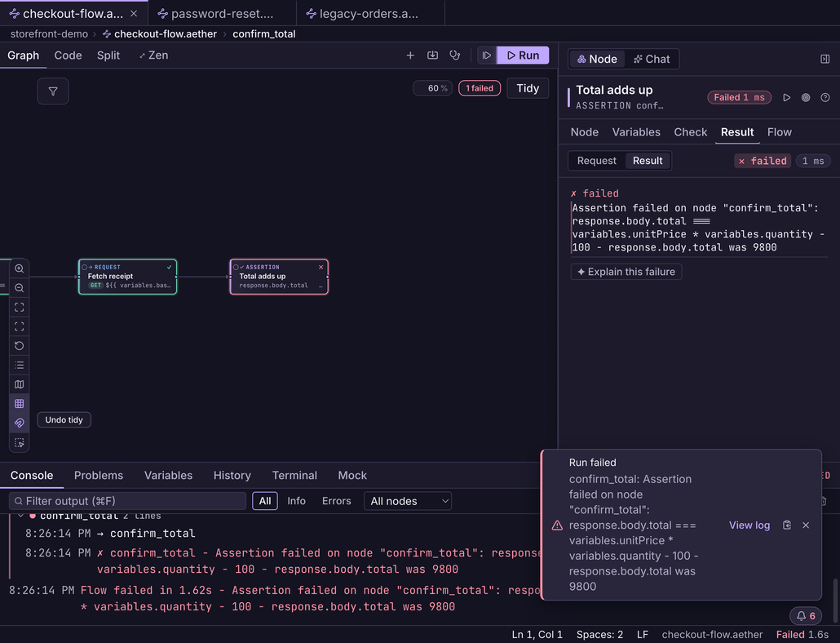The width and height of the screenshot is (840, 643).
Task: Click the green check on the Fetch receipt node
Action: (170, 267)
